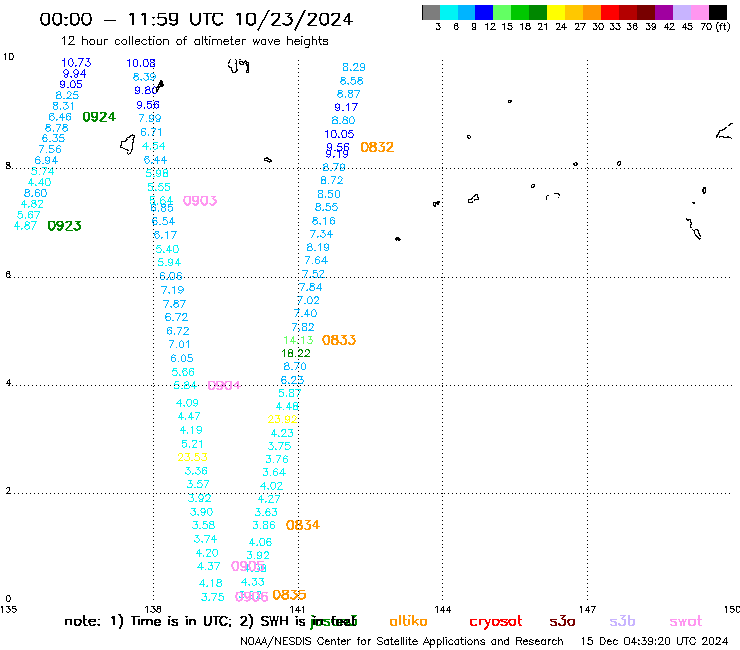The height and width of the screenshot is (650, 740).
Task: Click the 'cryosat' satellite legend label
Action: [x=496, y=621]
